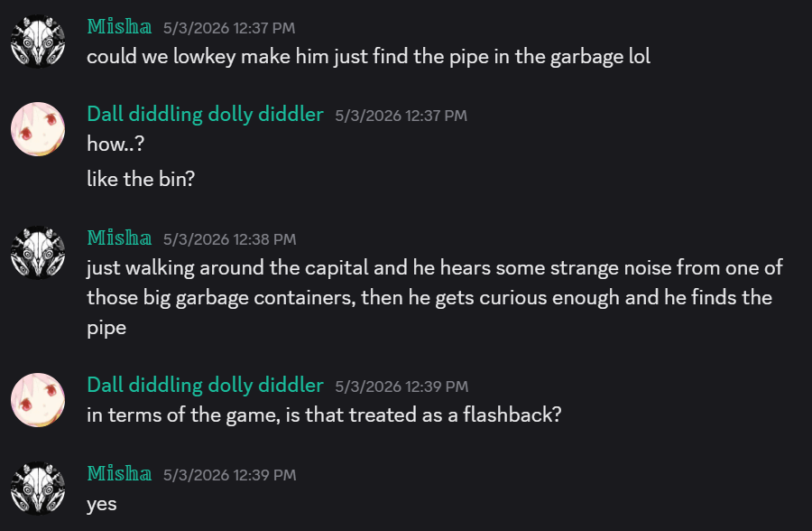Click the 12:39 PM timestamp after Dall diddling
This screenshot has width=812, height=531.
click(x=401, y=387)
